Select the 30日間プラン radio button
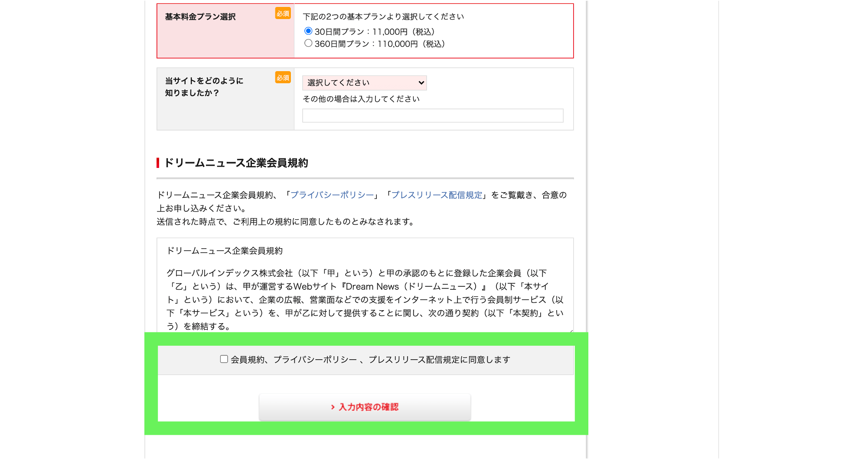 [308, 31]
